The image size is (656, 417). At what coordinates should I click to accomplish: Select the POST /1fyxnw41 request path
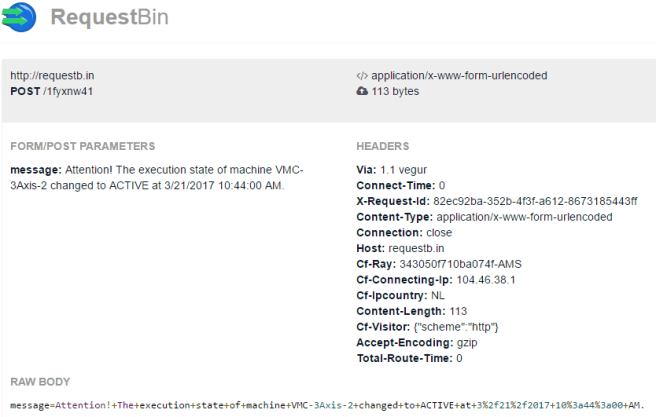[51, 91]
